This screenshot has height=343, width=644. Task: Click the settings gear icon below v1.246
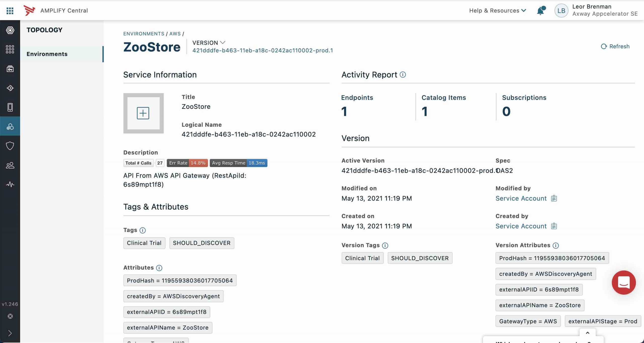pos(10,316)
